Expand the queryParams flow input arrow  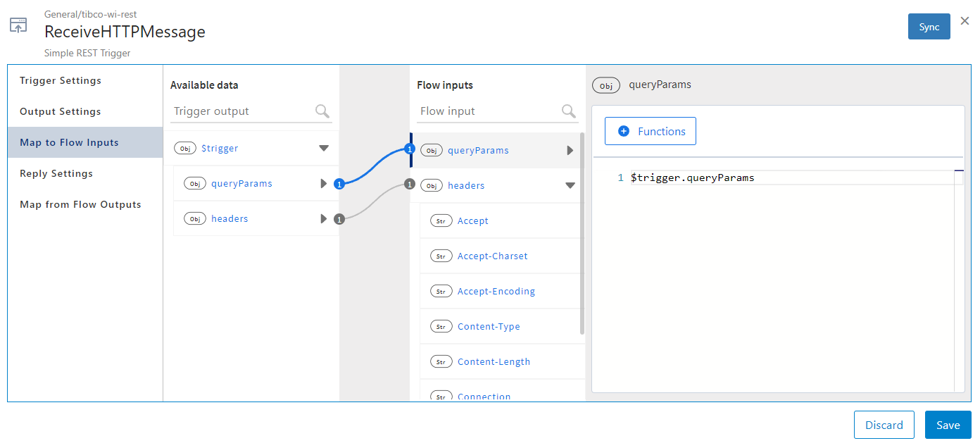tap(570, 151)
